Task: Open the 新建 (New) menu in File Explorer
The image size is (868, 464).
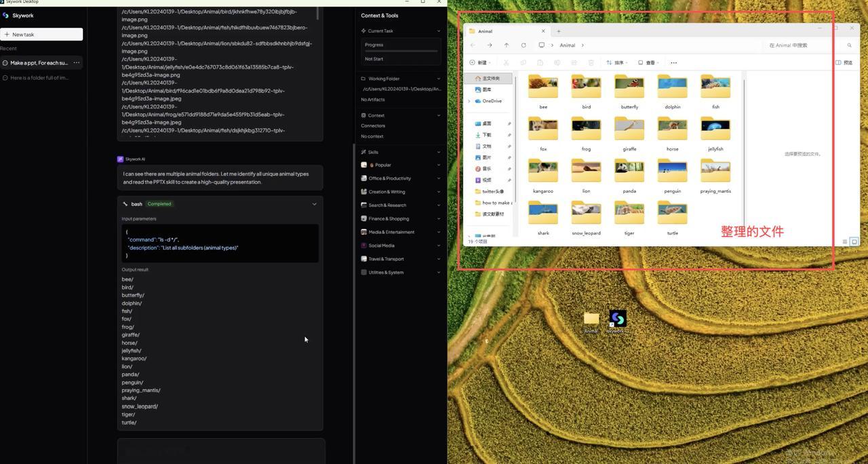Action: pos(479,62)
